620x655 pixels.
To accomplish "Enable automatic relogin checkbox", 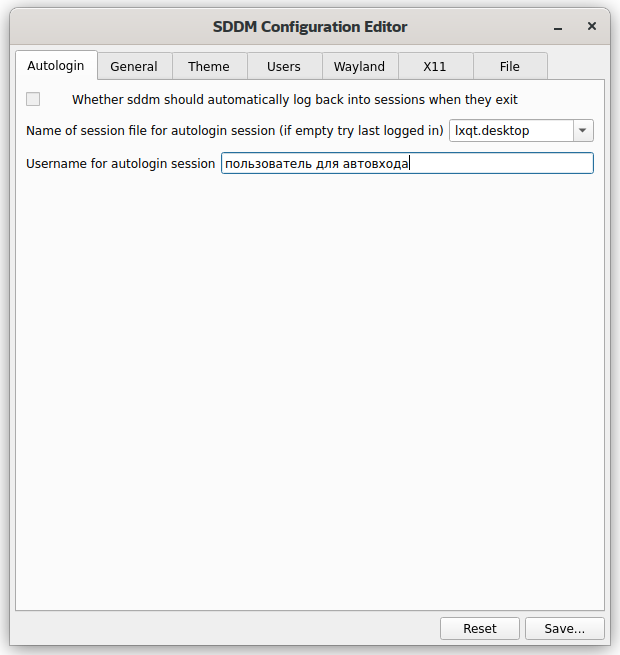I will [33, 99].
